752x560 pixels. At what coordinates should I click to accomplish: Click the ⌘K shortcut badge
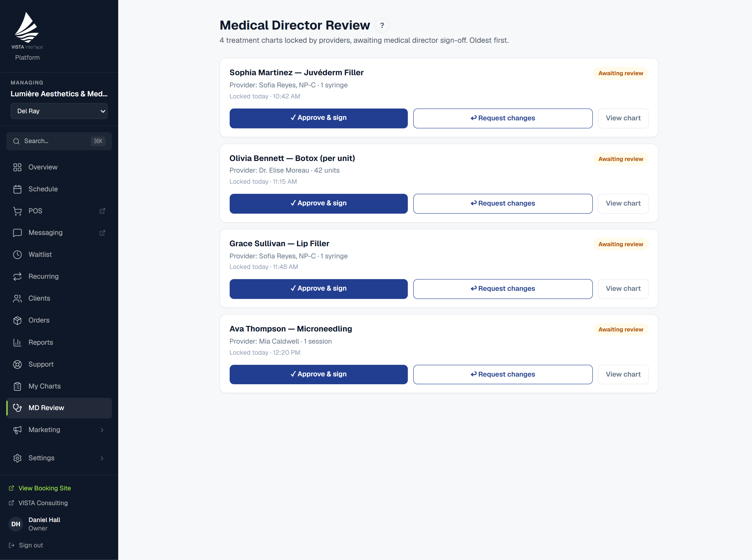(98, 141)
